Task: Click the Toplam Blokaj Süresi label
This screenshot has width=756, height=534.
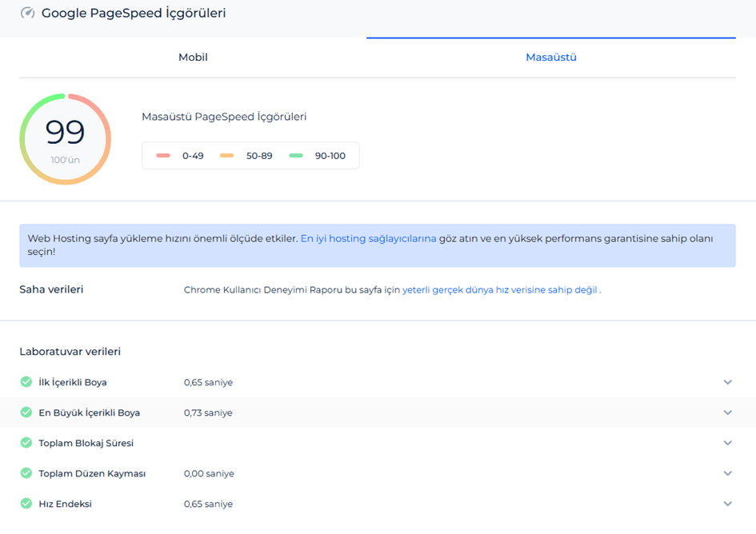Action: point(86,443)
